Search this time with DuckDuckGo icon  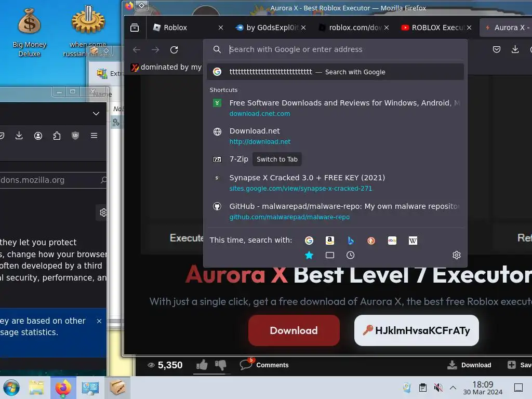tap(371, 241)
